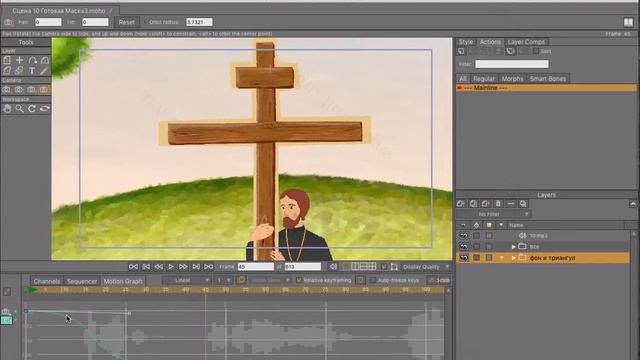The height and width of the screenshot is (360, 640).
Task: Select the Zoom Workspace magnifier tool
Action: tap(19, 109)
